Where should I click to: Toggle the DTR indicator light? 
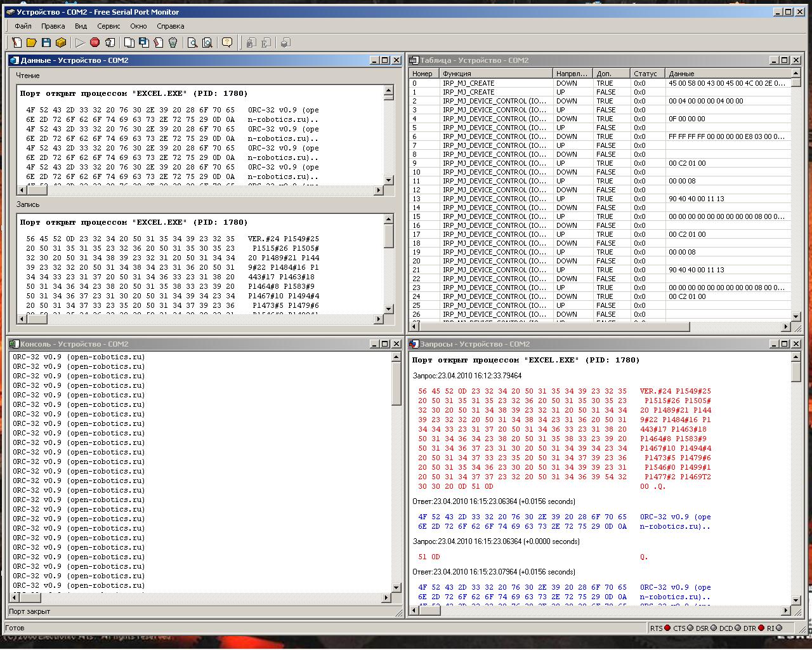point(761,628)
